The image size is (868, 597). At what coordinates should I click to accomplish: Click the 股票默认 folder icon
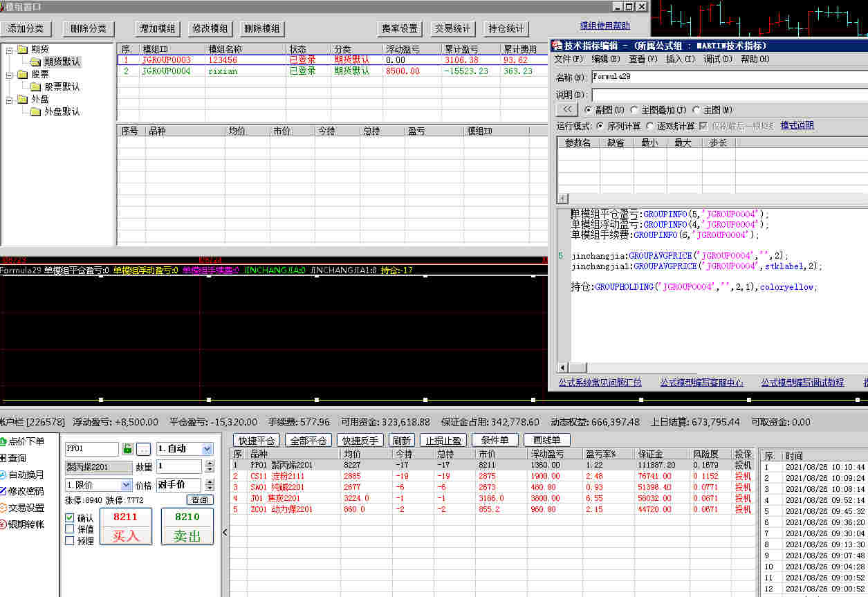click(36, 86)
